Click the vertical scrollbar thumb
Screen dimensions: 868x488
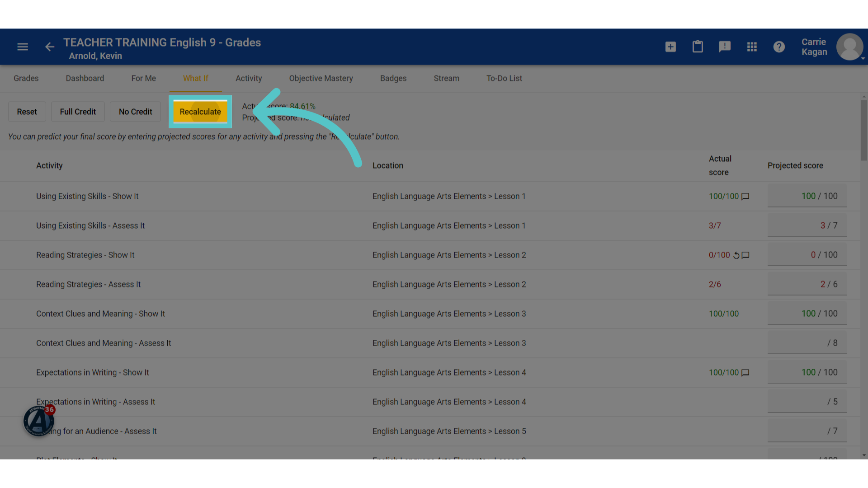point(864,130)
